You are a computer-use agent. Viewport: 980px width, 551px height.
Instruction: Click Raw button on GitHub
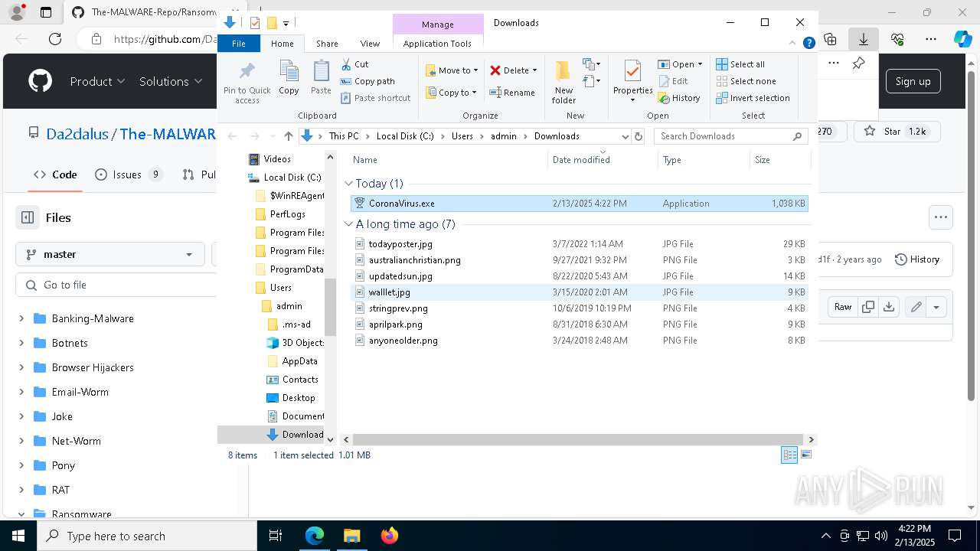(843, 307)
